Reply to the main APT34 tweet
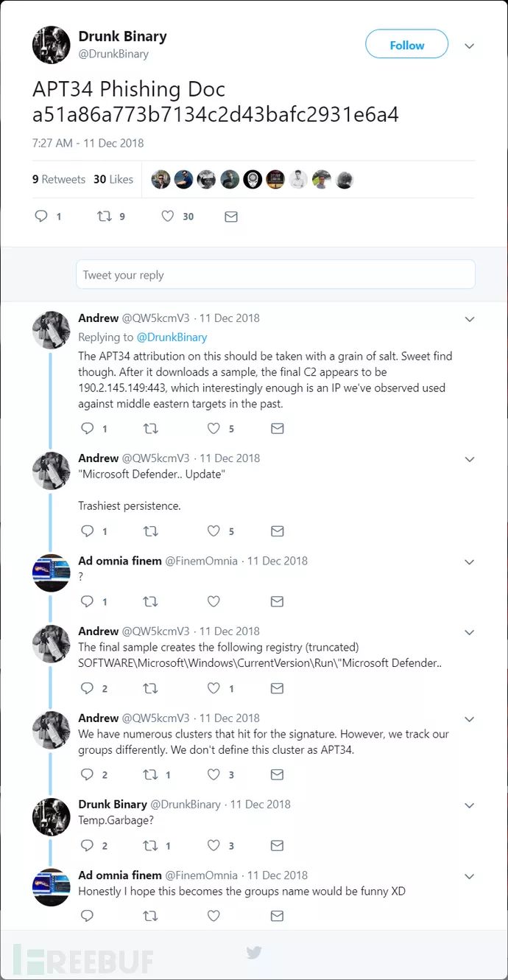This screenshot has width=508, height=980. pos(41,217)
